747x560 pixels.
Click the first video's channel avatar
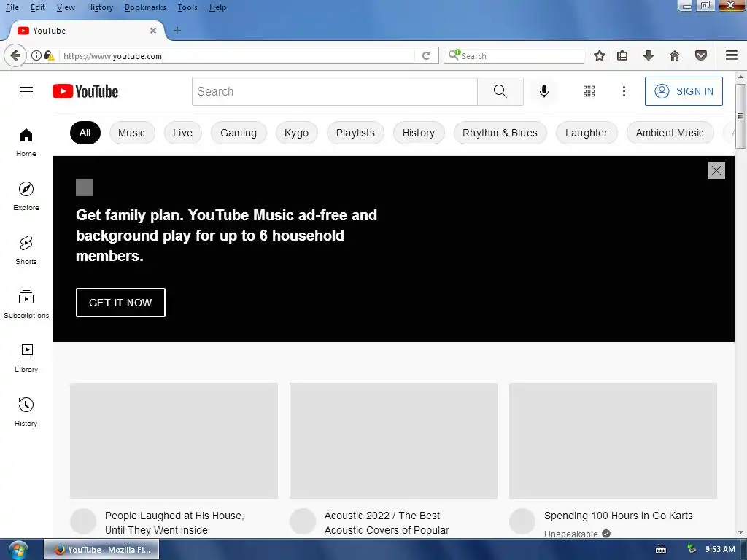pyautogui.click(x=83, y=521)
